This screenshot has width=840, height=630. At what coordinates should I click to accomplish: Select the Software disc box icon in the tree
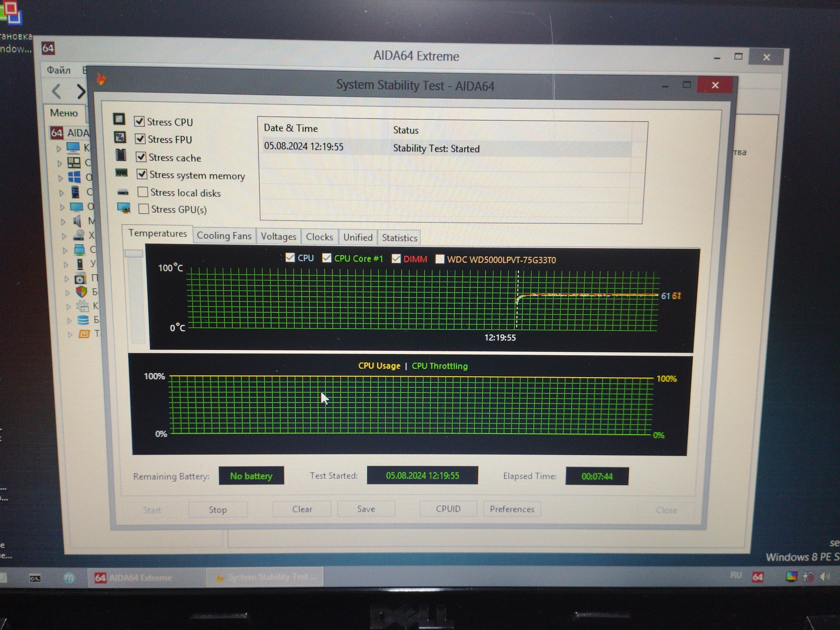(80, 278)
